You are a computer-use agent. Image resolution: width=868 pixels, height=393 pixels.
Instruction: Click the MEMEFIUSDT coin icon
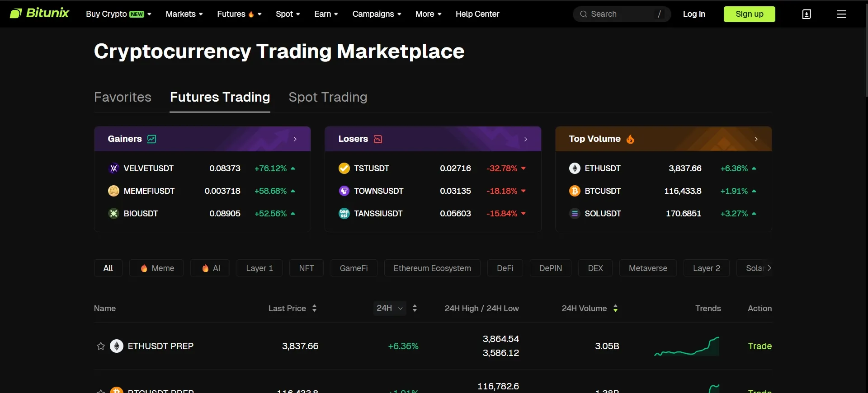coord(113,191)
